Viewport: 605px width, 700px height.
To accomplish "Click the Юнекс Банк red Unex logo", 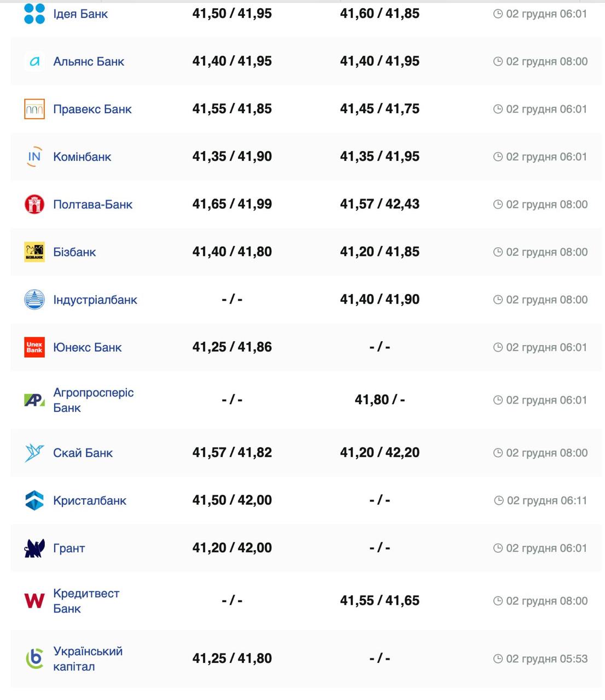I will [x=34, y=347].
